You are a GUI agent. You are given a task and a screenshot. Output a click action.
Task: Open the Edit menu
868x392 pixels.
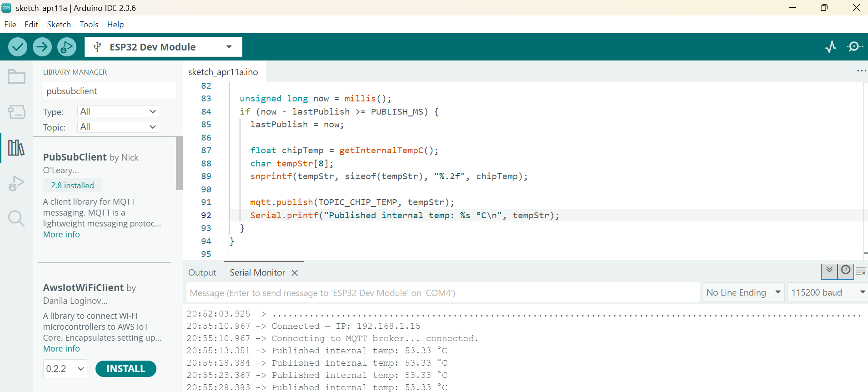pyautogui.click(x=31, y=25)
